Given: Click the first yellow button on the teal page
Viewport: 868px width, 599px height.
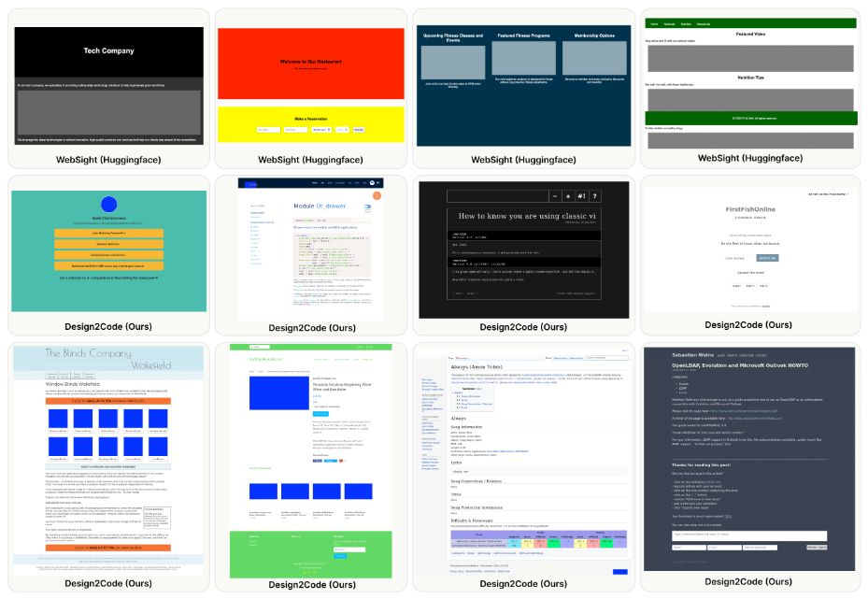Looking at the screenshot, I should click(x=108, y=234).
